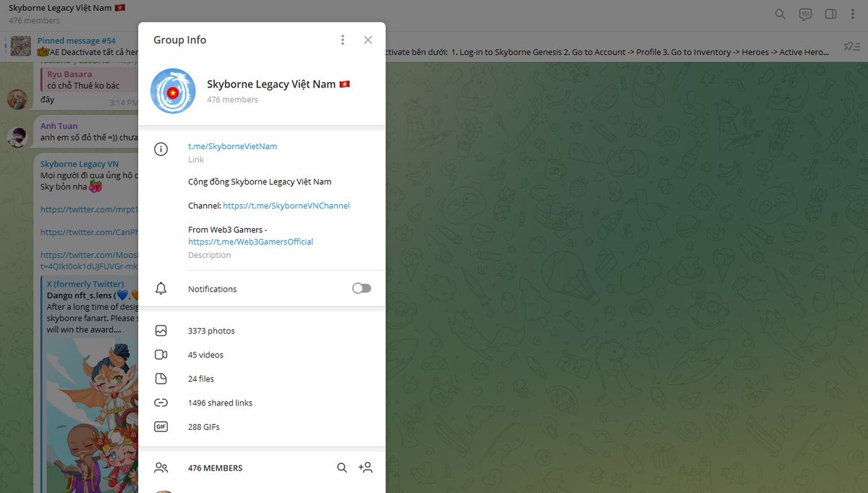Close the Group Info panel
Screen dimensions: 868x493
point(368,40)
